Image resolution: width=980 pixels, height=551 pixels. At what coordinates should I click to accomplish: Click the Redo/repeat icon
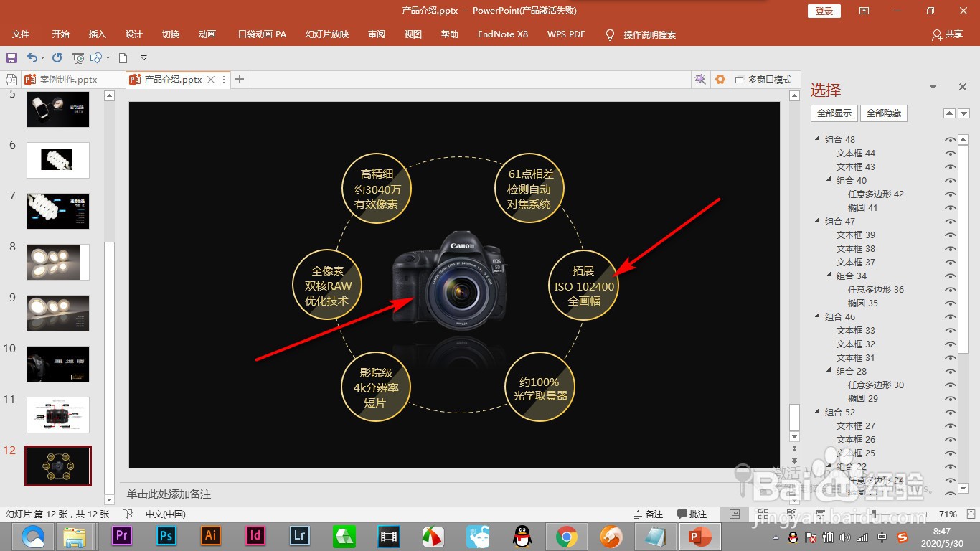(57, 57)
